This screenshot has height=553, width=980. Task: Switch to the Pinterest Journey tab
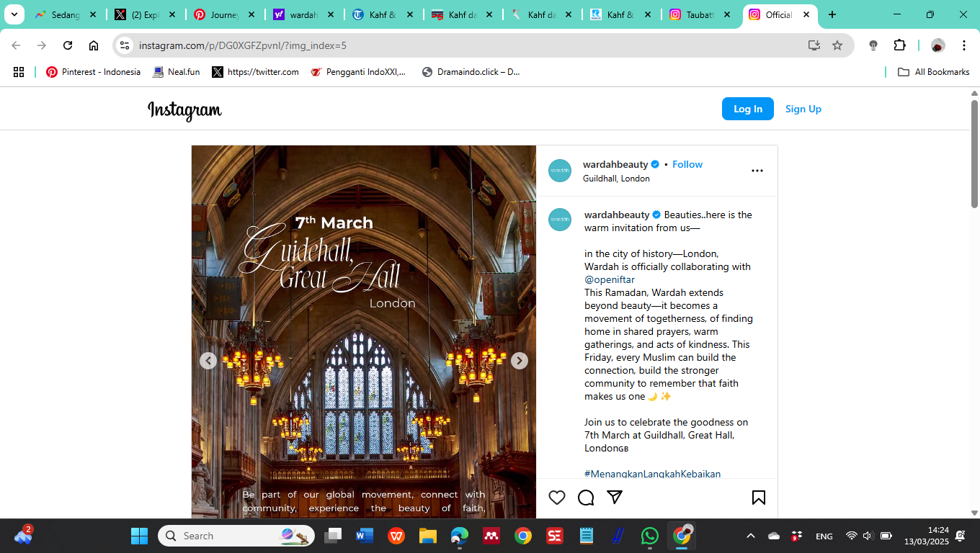226,14
